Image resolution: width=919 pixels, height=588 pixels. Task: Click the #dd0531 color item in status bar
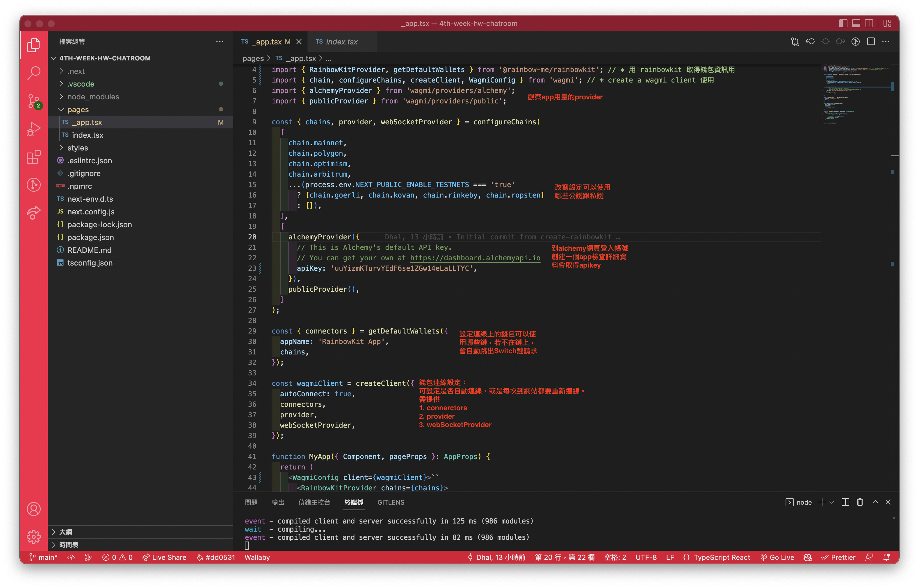(216, 557)
